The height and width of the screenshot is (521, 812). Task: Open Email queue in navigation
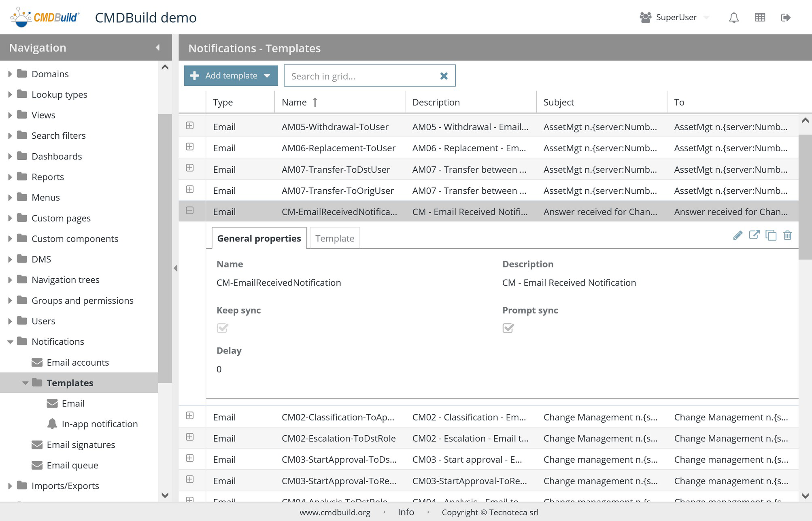coord(72,465)
